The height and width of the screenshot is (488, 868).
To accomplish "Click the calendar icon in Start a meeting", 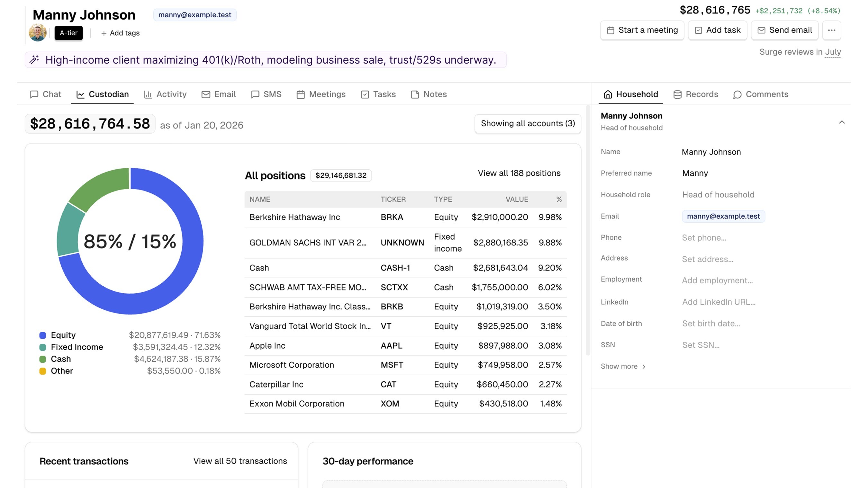I will point(610,30).
